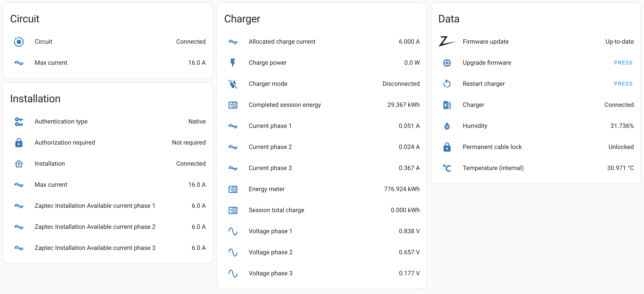Click the Charger EV station icon
This screenshot has height=294, width=644.
(x=447, y=105)
